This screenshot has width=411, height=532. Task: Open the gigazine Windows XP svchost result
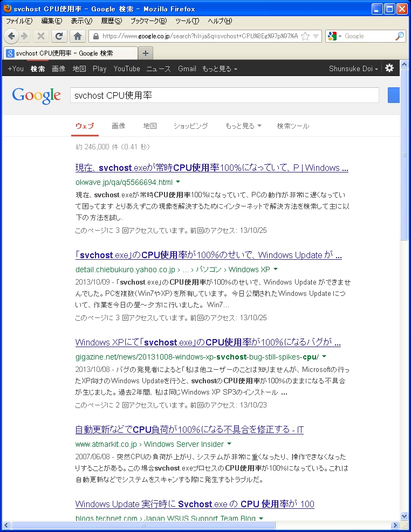coord(208,343)
